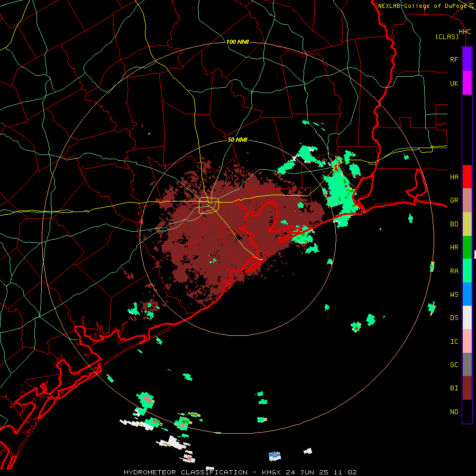The width and height of the screenshot is (476, 476).
Task: Click the 'DS' legend label
Action: click(x=454, y=318)
